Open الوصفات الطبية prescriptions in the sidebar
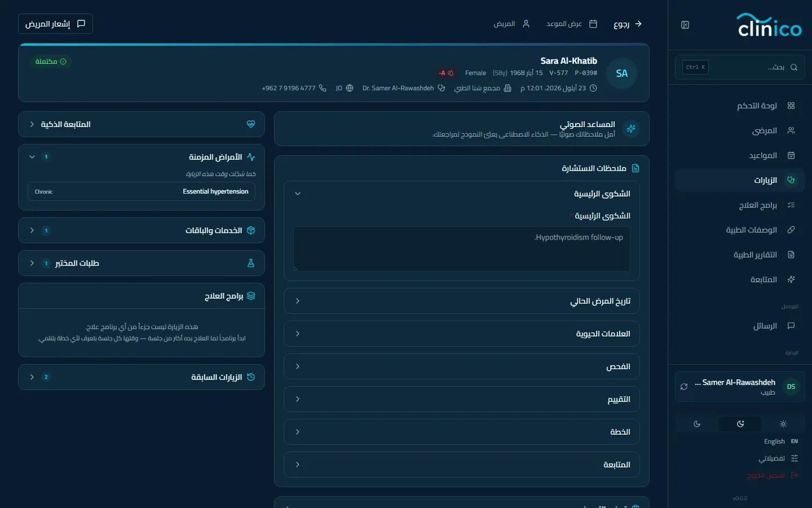The width and height of the screenshot is (812, 508). 740,230
